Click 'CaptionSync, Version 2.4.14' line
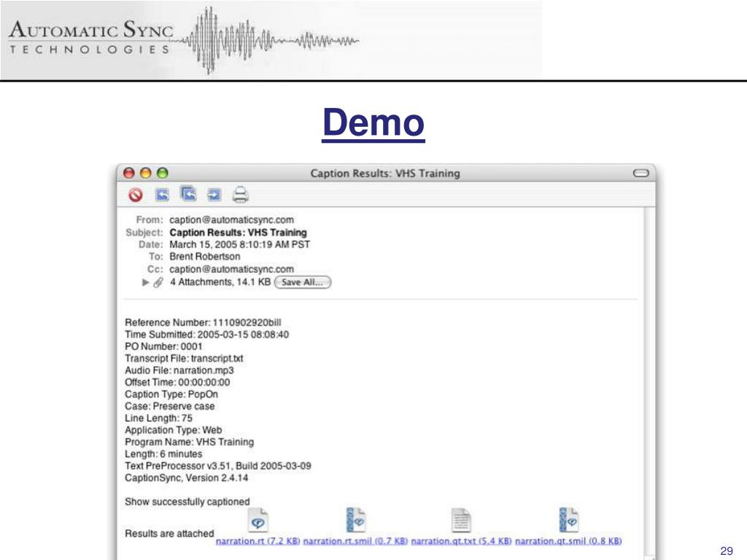 click(x=186, y=478)
